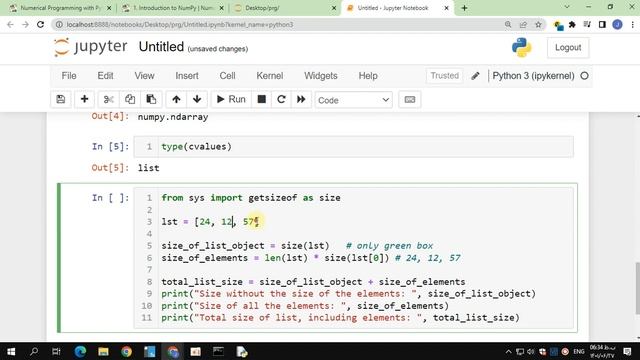The width and height of the screenshot is (640, 360).
Task: Open Microsoft Edge from the taskbar
Action: (80, 351)
